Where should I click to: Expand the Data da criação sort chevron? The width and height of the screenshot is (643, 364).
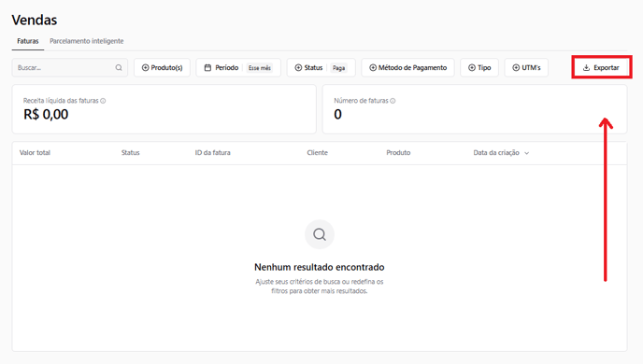[x=527, y=153]
